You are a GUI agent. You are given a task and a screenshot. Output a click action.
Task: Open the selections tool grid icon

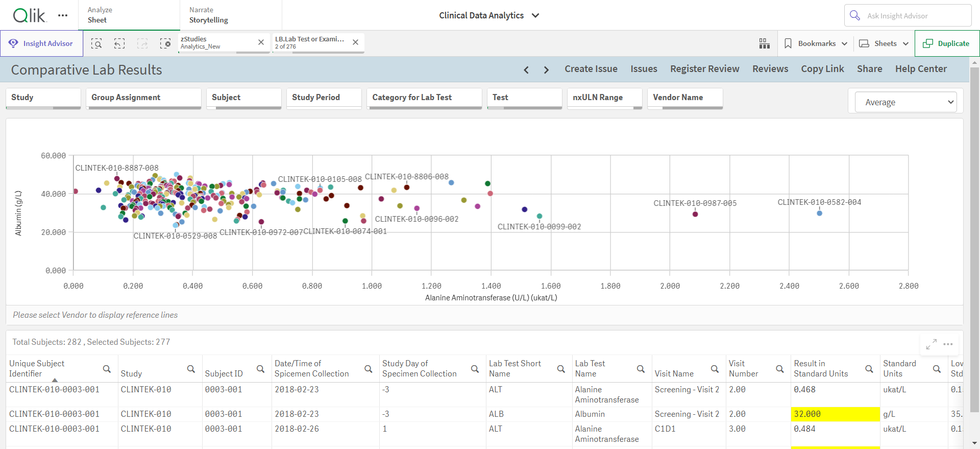tap(764, 43)
